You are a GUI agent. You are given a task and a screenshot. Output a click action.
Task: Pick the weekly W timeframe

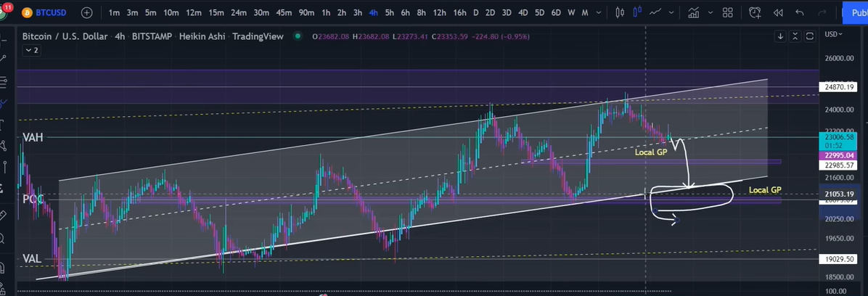click(x=572, y=12)
